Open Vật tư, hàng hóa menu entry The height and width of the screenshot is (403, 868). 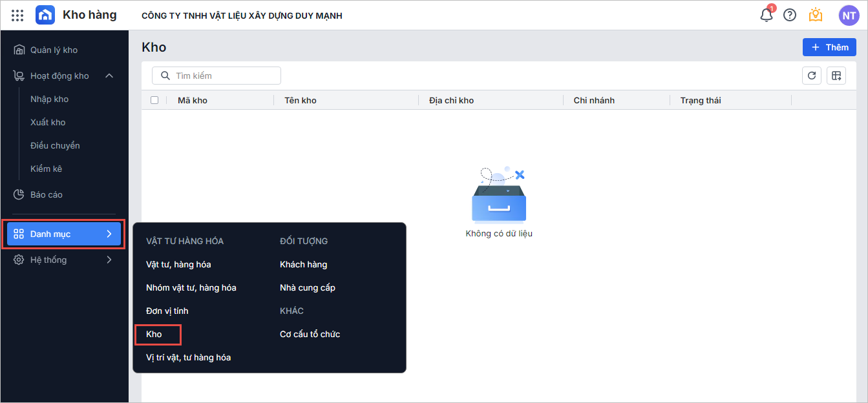pyautogui.click(x=178, y=264)
